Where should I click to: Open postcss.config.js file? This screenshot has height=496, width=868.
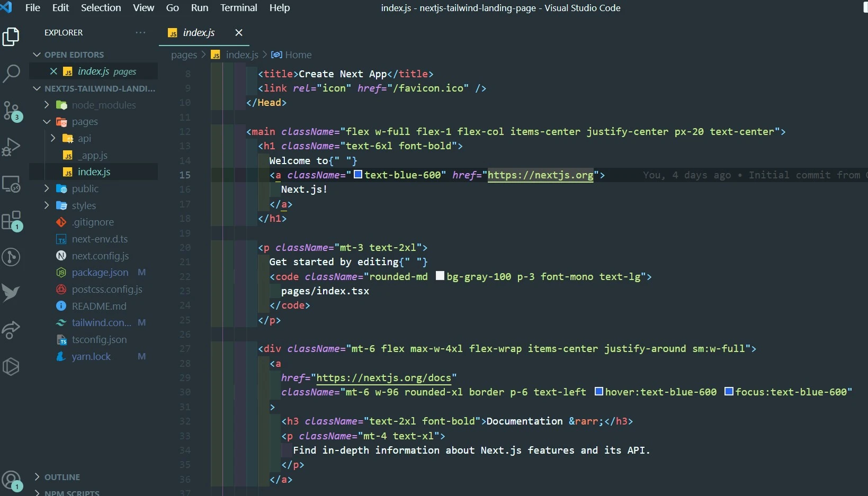click(x=93, y=290)
